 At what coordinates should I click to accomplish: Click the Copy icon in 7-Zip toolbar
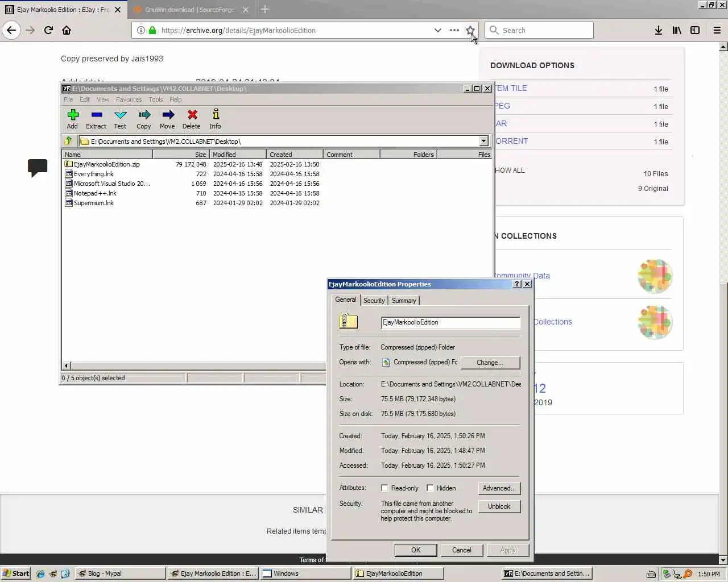(144, 119)
